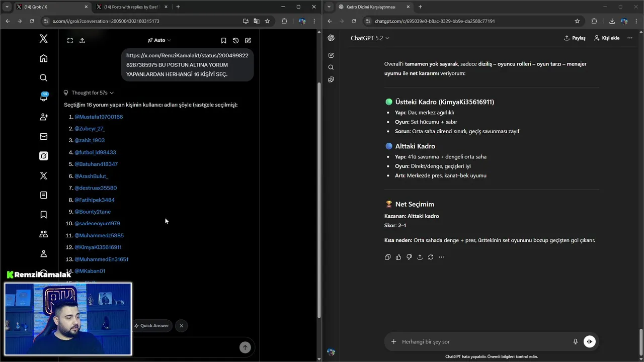Click the Kişi ekle button

[606, 38]
